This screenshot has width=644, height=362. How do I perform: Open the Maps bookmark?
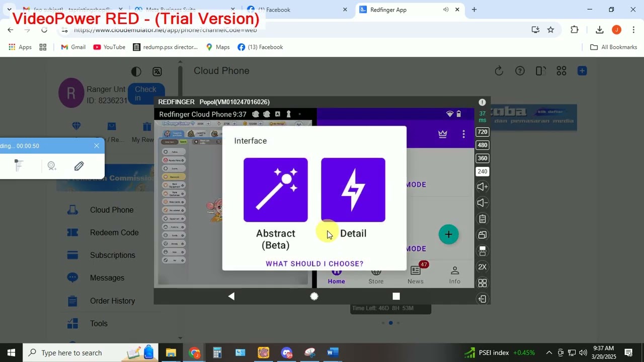(217, 47)
